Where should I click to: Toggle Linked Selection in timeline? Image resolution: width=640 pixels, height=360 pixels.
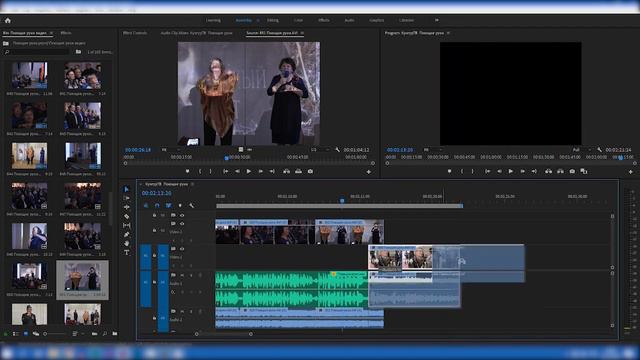(x=169, y=205)
